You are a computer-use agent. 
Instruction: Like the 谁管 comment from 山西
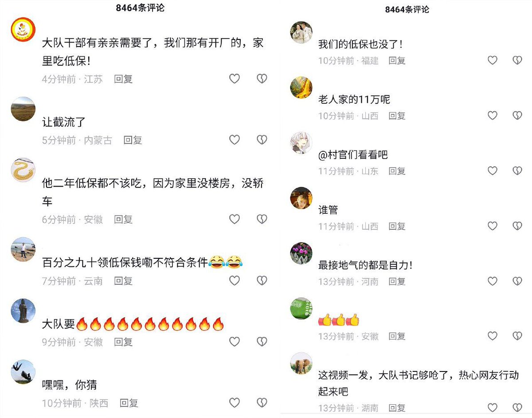[493, 226]
